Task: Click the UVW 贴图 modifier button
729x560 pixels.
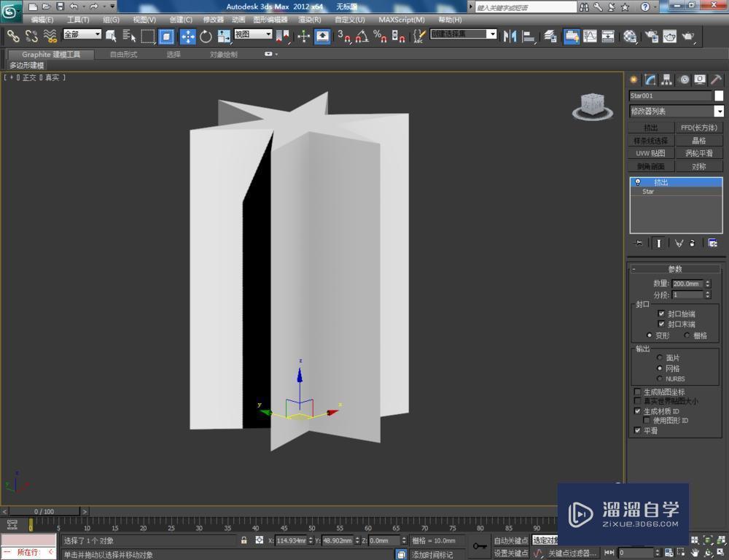Action: click(x=650, y=153)
